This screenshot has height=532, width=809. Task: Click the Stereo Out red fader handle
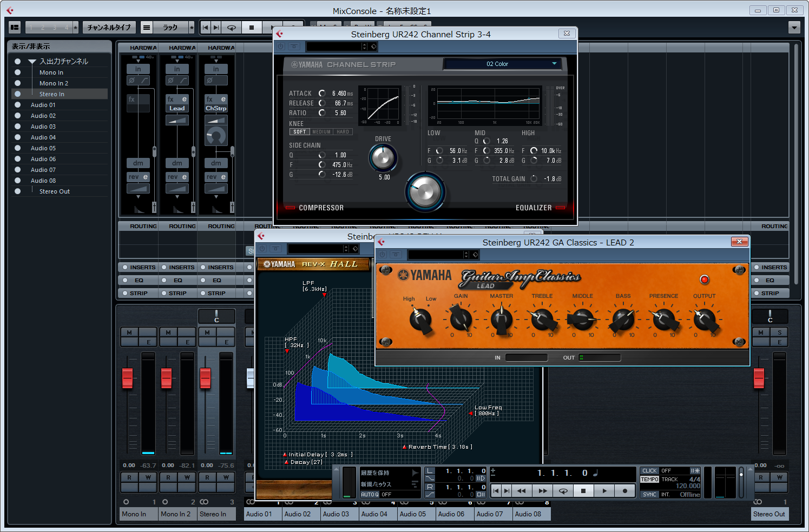point(759,378)
